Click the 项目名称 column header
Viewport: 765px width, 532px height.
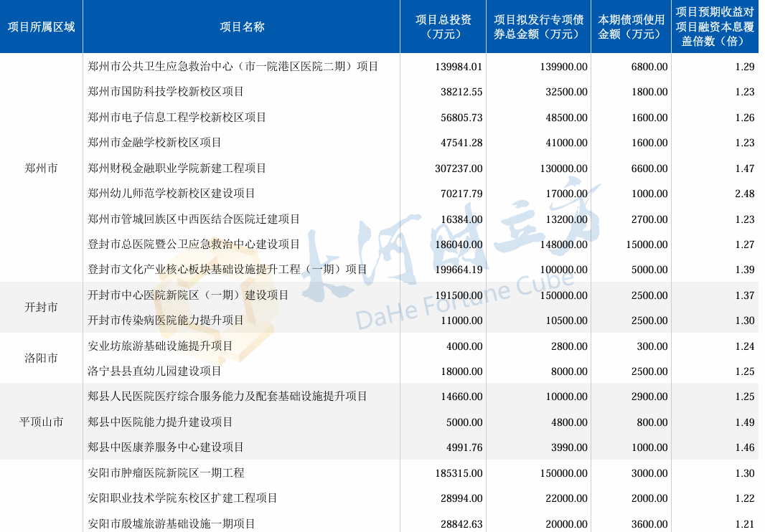coord(242,27)
